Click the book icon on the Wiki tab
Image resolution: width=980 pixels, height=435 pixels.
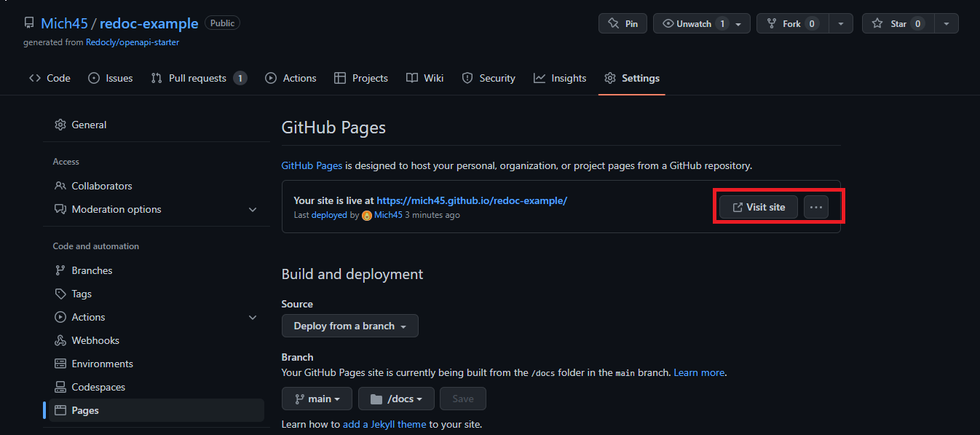pyautogui.click(x=412, y=78)
